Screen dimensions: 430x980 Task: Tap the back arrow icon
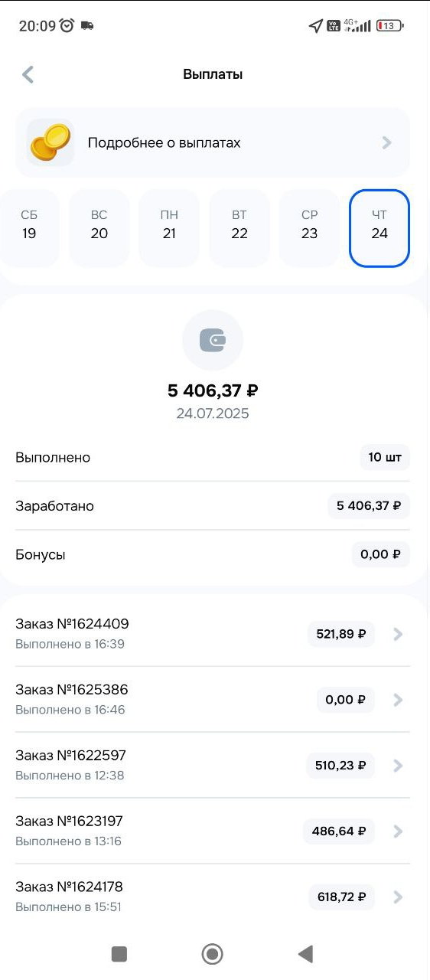[x=28, y=74]
